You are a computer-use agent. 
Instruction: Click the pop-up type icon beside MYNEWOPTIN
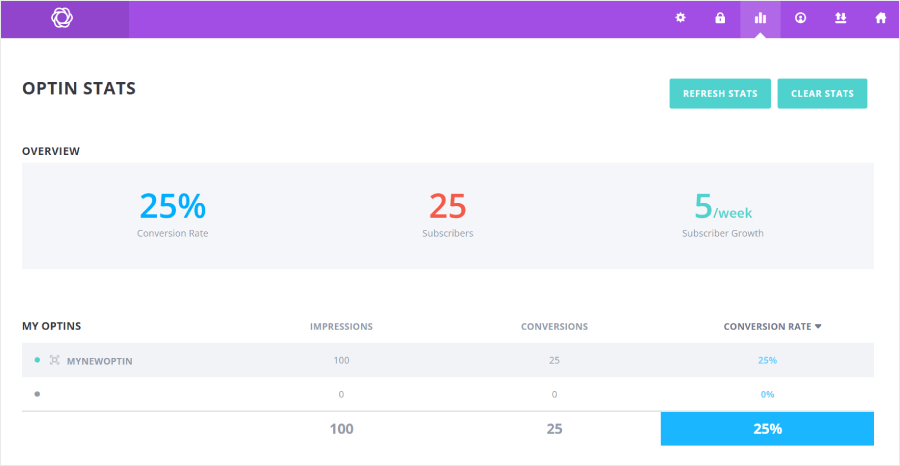[55, 360]
